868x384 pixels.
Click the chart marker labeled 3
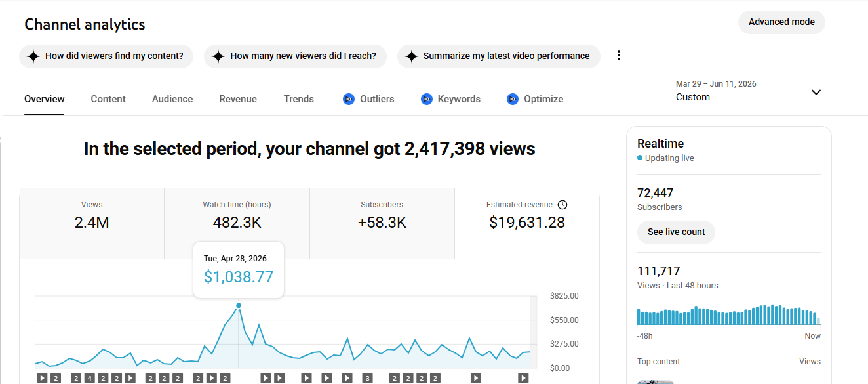[367, 378]
